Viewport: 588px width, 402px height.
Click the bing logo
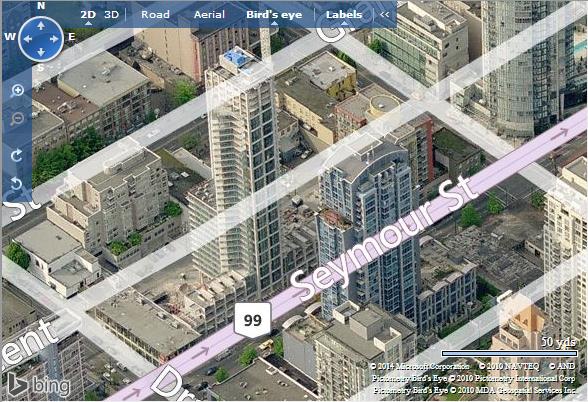point(39,385)
